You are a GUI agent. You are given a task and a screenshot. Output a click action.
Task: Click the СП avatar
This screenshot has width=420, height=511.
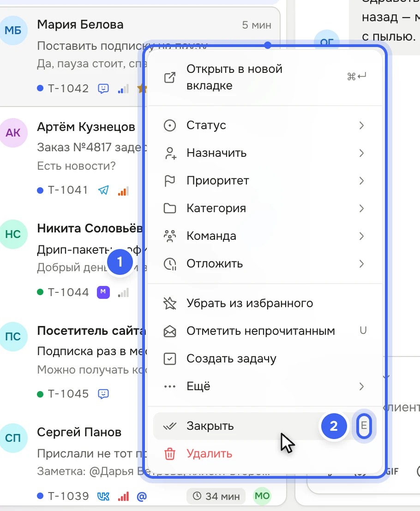pos(13,438)
